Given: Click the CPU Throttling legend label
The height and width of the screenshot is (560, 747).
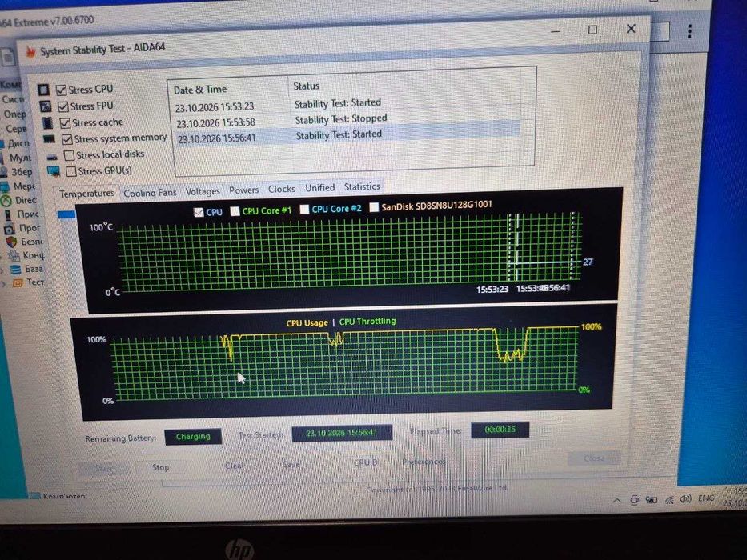Looking at the screenshot, I should tap(367, 322).
